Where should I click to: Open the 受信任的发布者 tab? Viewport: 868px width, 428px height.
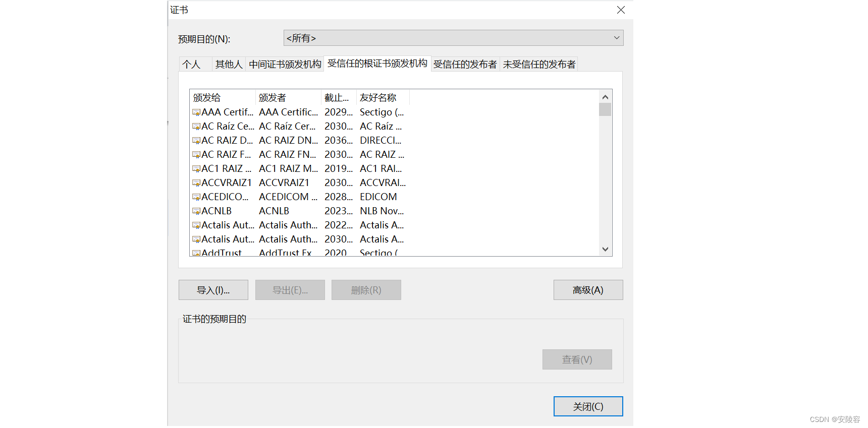point(465,64)
